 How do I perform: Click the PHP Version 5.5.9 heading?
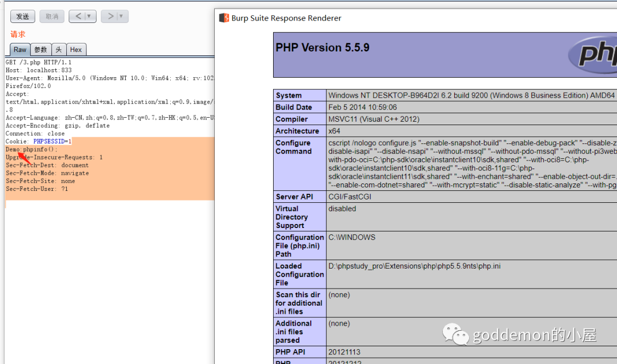[x=322, y=47]
